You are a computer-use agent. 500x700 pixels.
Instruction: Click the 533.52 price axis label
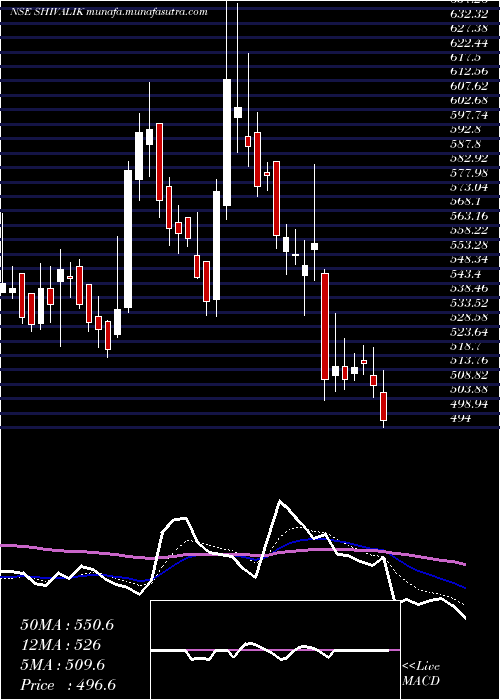coord(469,303)
